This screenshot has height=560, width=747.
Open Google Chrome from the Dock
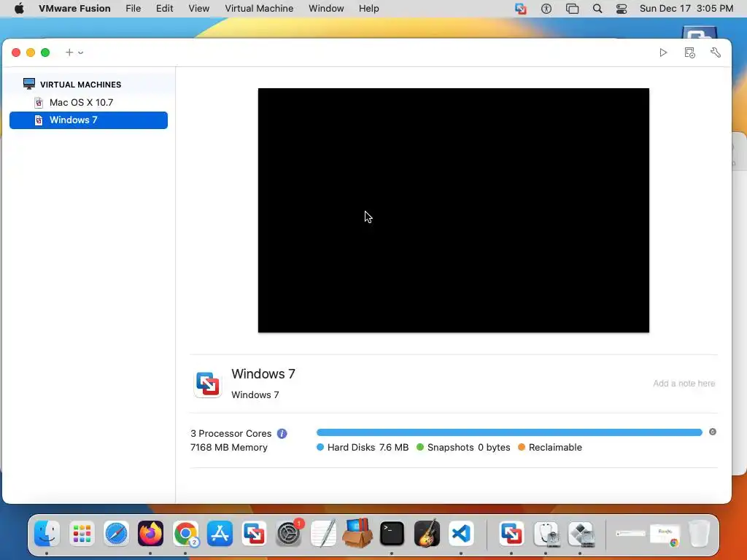coord(185,533)
